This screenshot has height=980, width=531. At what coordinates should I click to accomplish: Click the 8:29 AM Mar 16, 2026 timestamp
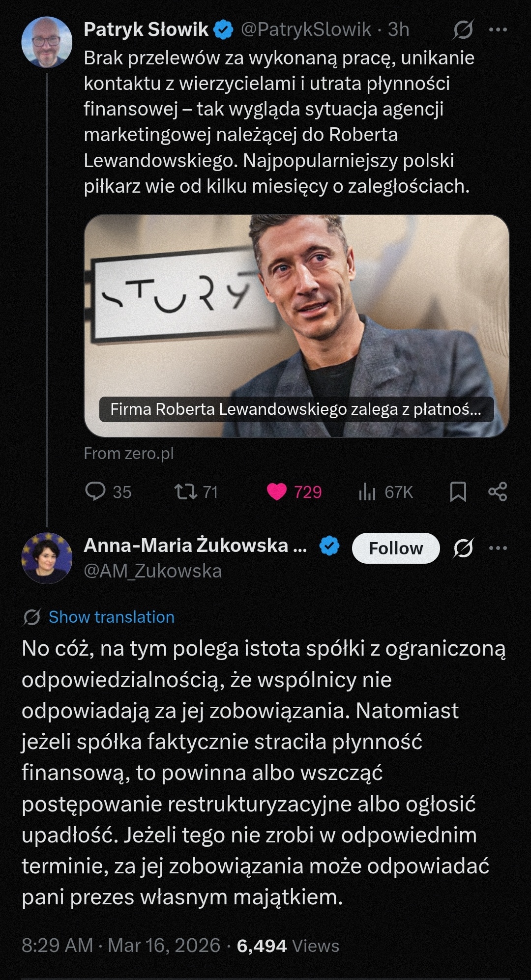tap(121, 946)
